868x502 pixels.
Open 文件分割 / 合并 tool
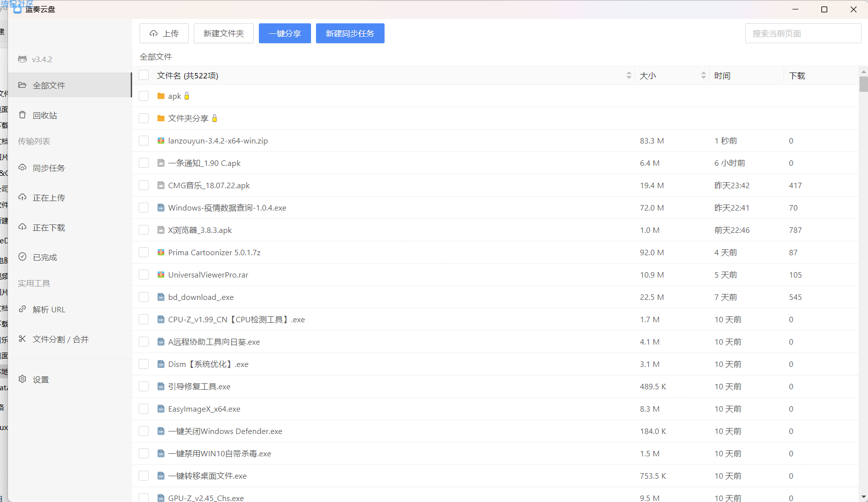click(70, 339)
